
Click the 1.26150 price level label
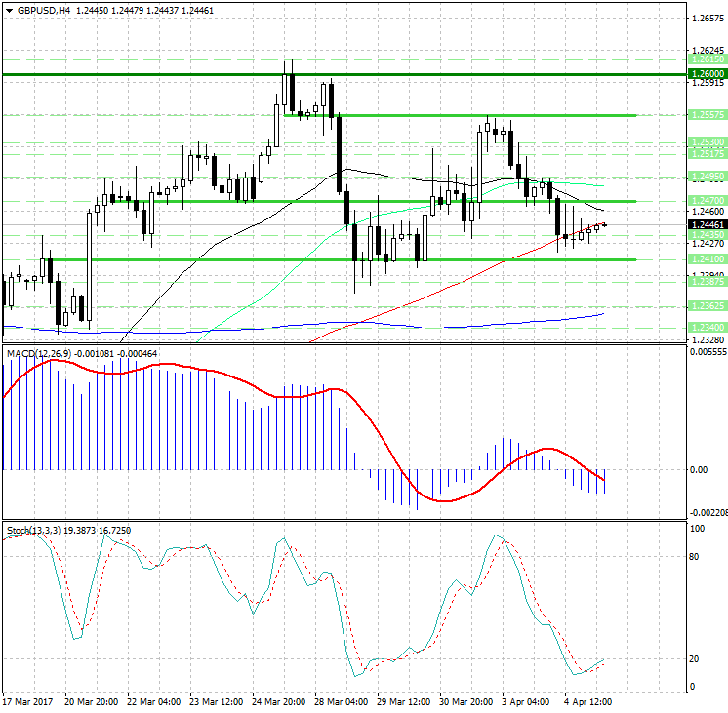click(707, 59)
